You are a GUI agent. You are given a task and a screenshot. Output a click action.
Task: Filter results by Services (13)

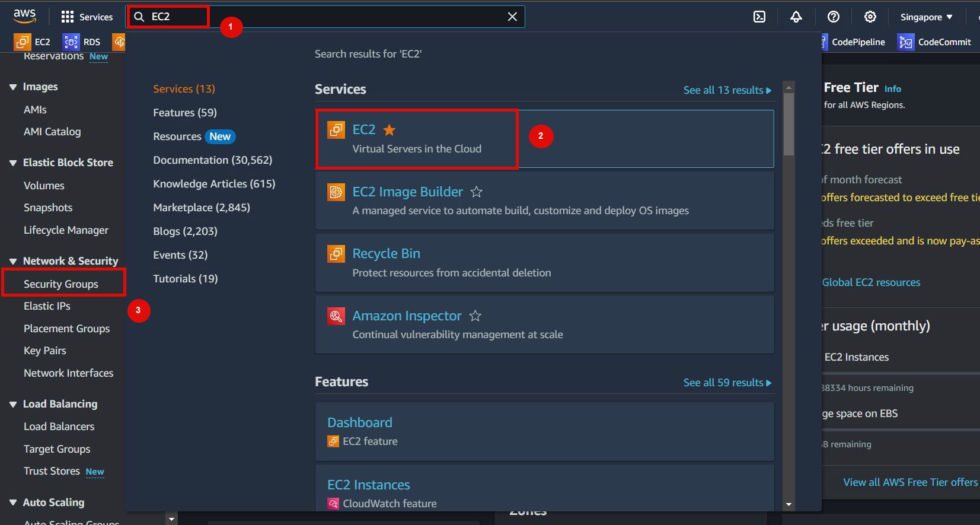pos(184,89)
